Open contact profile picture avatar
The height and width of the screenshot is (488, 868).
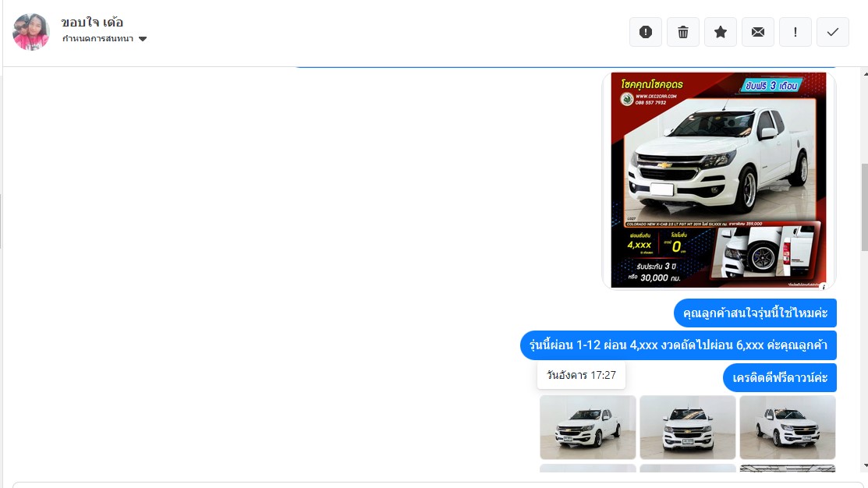pos(31,31)
